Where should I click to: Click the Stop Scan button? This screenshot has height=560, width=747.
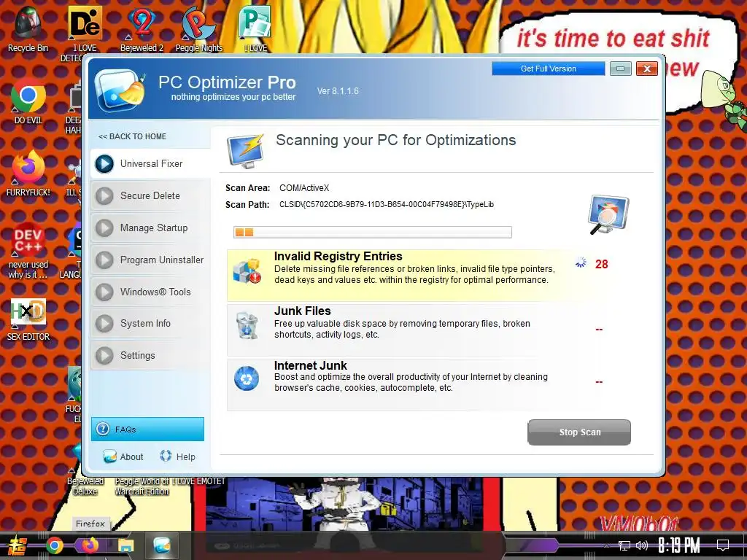pos(579,432)
